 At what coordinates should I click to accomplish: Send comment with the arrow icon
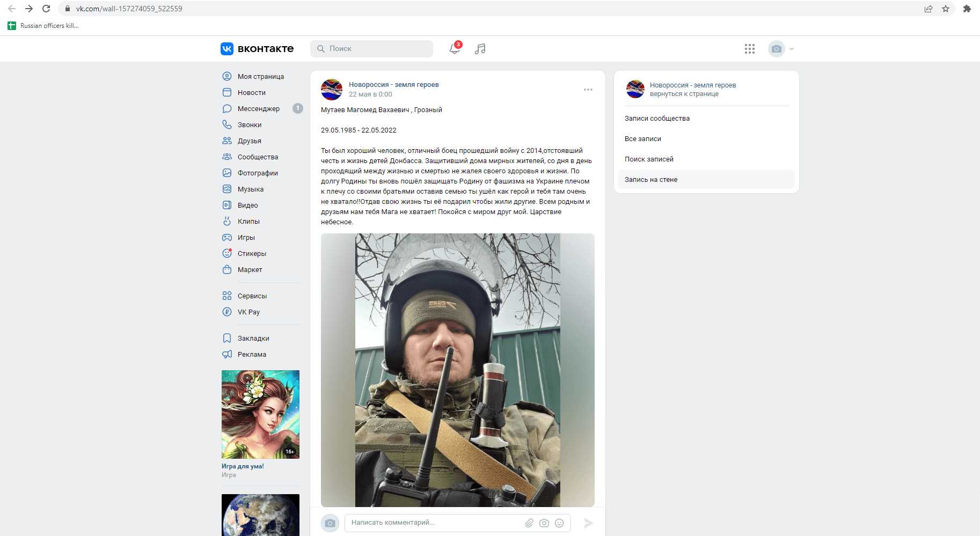pos(588,523)
